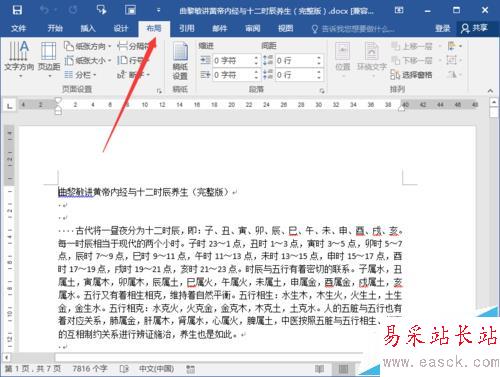Click the proofing book icon in status bar
500x377 pixels.
[124, 369]
